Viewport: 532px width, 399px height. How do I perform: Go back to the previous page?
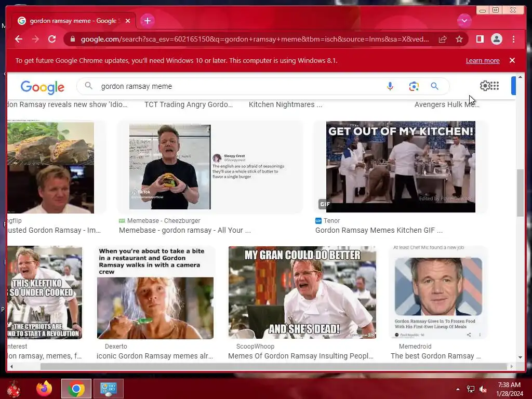pos(19,39)
